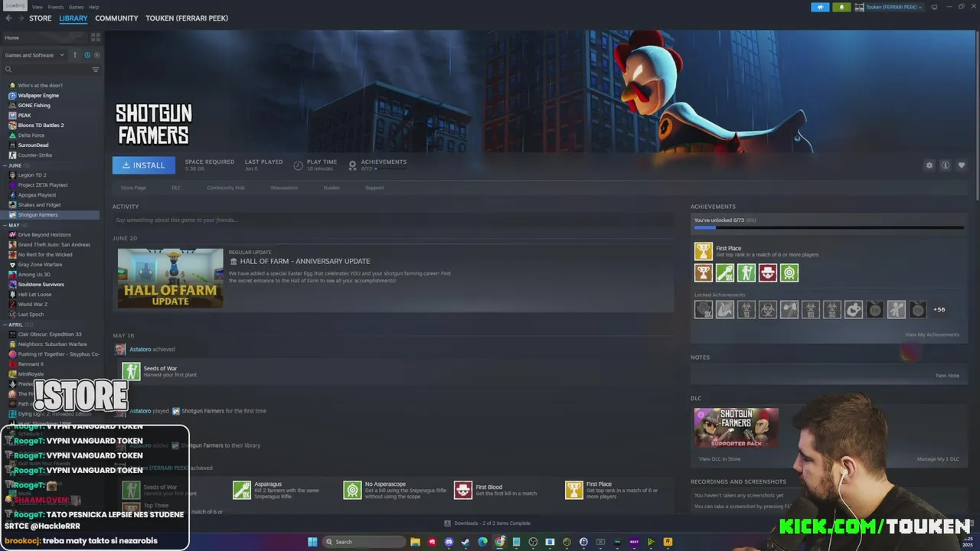
Task: Open the TOUKEN (FERRARI PEEK) profile tab
Action: click(x=187, y=18)
